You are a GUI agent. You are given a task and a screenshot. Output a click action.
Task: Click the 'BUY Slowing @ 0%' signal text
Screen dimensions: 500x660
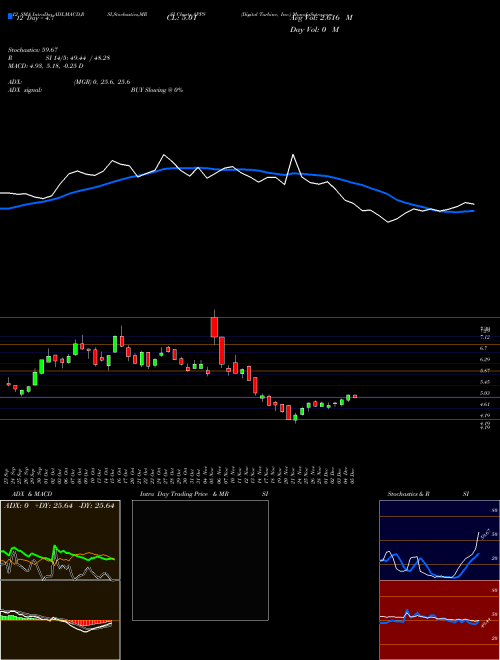pyautogui.click(x=157, y=90)
